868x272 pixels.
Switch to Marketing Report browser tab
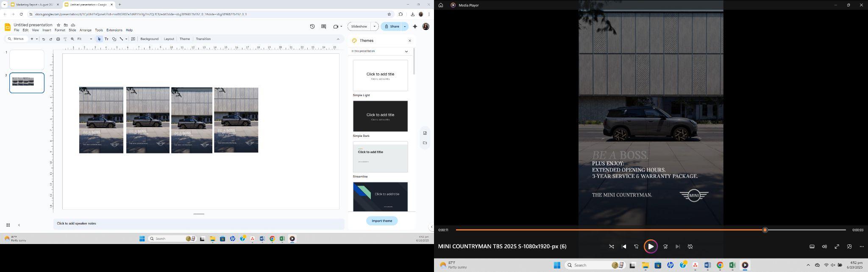[x=35, y=5]
